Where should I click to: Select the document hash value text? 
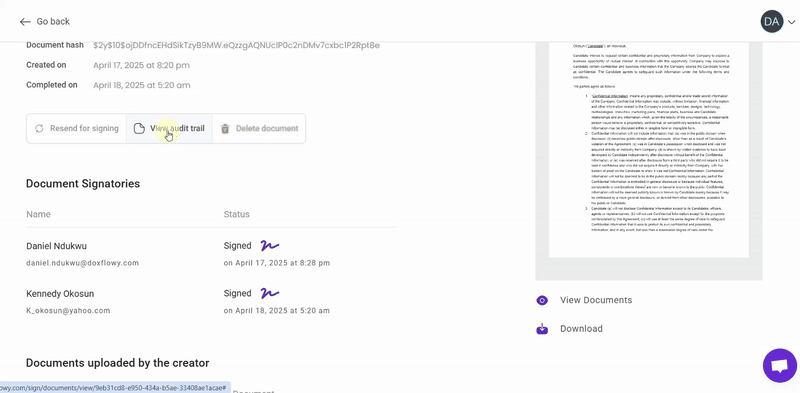(236, 45)
